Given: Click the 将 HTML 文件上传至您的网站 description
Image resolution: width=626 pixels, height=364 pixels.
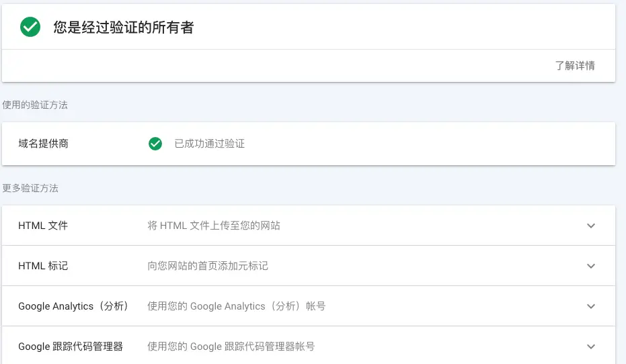Looking at the screenshot, I should click(x=214, y=226).
